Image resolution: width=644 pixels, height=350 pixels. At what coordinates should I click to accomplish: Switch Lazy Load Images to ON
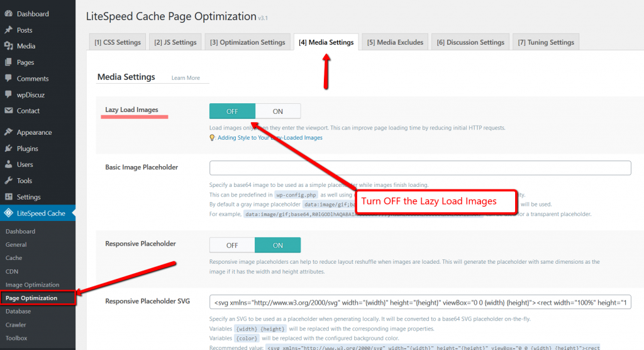[277, 111]
